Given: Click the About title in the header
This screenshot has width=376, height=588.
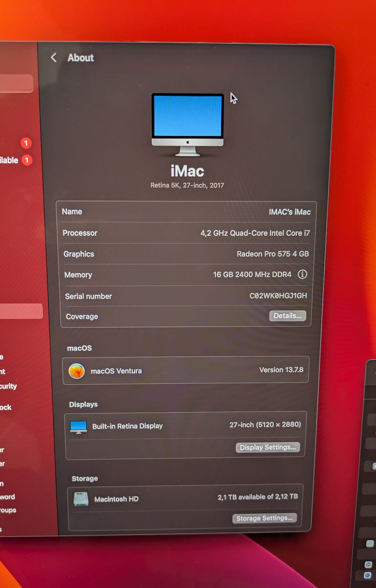Looking at the screenshot, I should (81, 58).
